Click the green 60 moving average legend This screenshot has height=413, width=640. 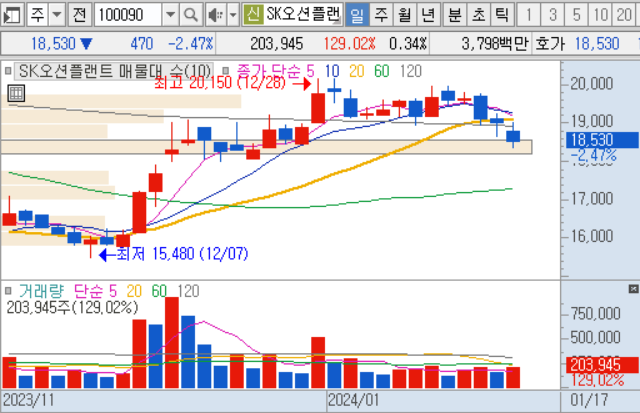tap(382, 71)
